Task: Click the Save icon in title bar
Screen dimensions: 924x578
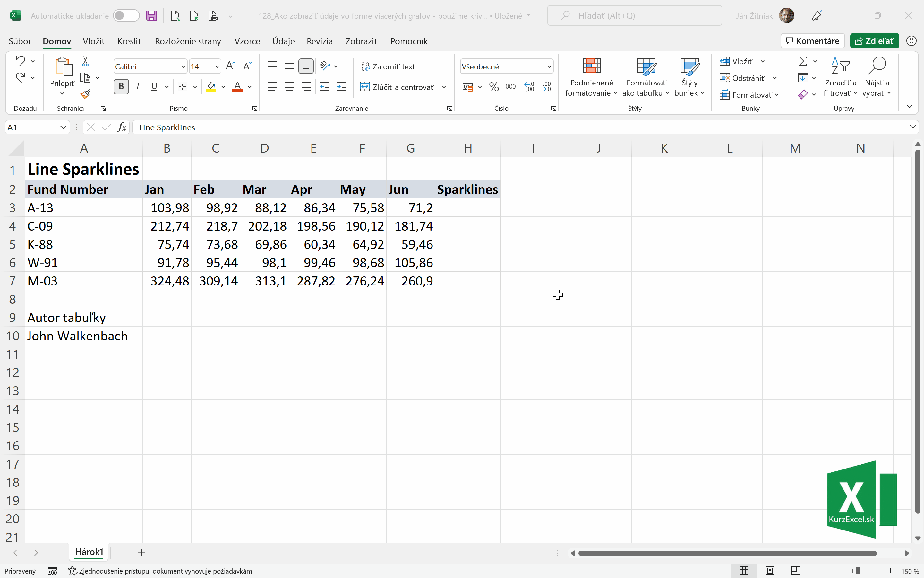Action: [151, 16]
